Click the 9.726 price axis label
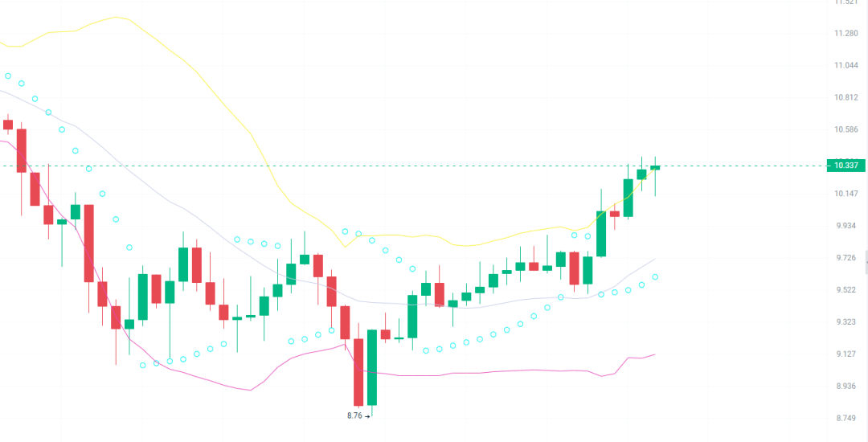Viewport: 868px width, 442px height. [x=846, y=258]
